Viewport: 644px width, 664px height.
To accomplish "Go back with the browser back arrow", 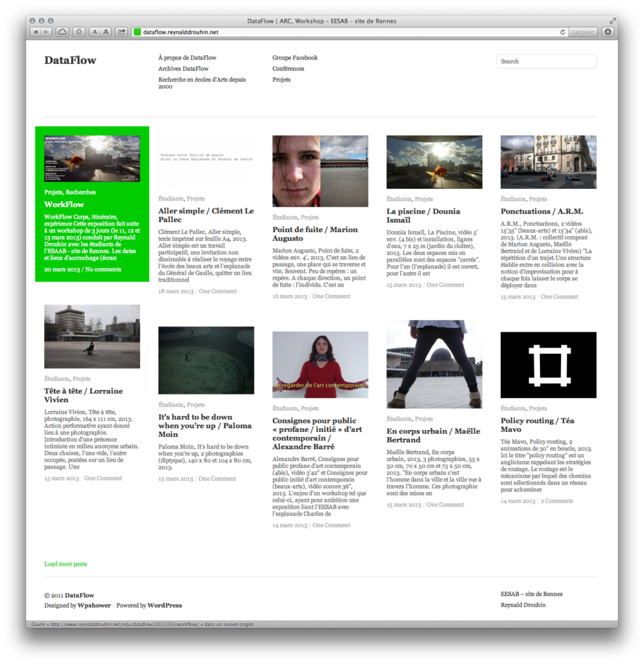I will 35,32.
